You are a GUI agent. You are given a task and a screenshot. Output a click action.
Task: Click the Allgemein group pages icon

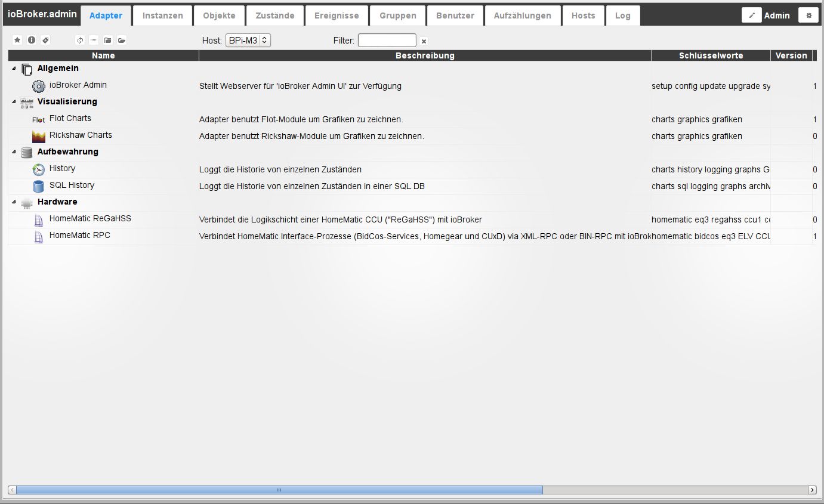27,69
